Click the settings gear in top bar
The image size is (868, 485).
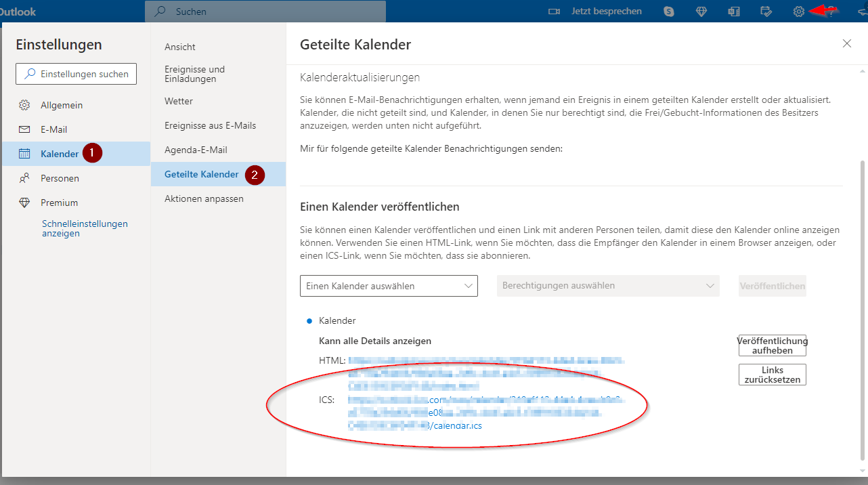pos(799,12)
